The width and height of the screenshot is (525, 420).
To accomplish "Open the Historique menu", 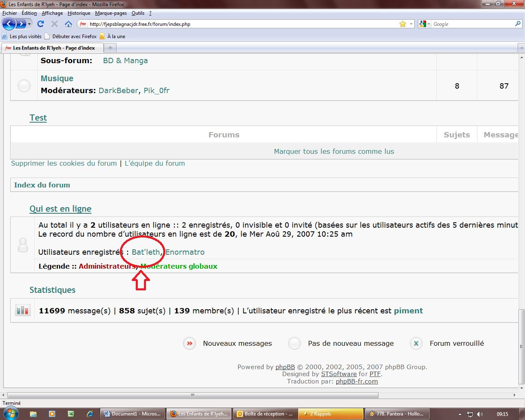I will (x=79, y=13).
